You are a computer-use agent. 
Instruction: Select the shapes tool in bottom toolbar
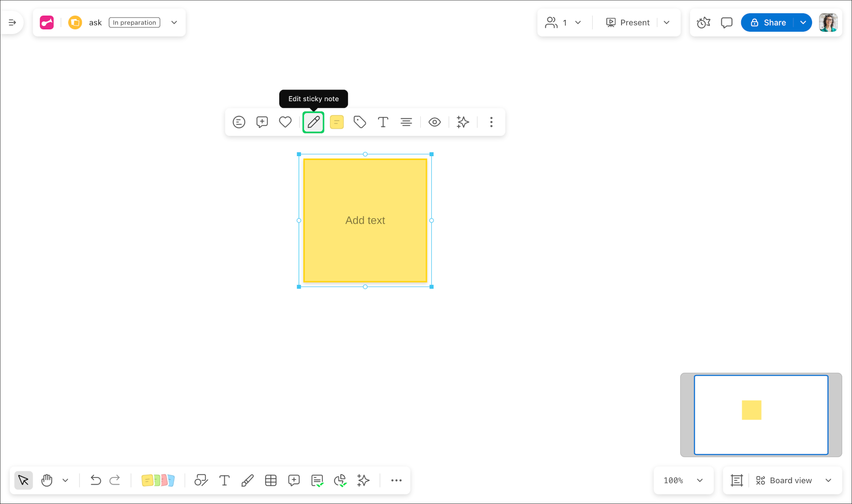201,481
